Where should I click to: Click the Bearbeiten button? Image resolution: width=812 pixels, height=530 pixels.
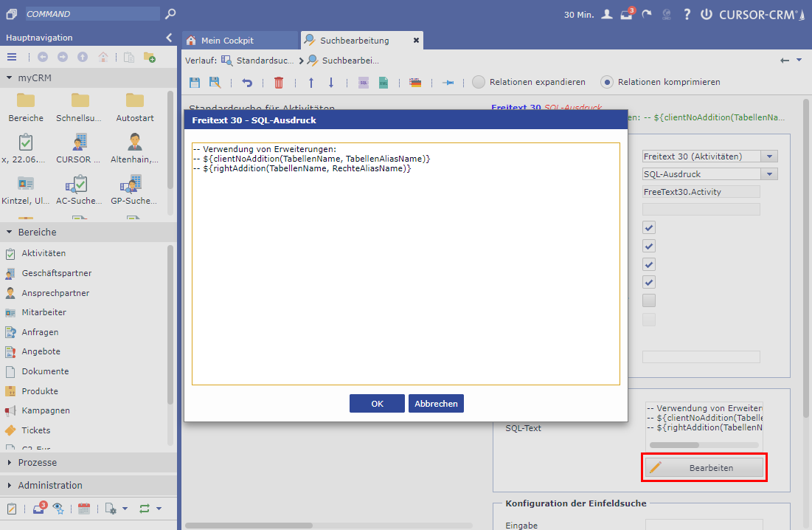pos(704,467)
